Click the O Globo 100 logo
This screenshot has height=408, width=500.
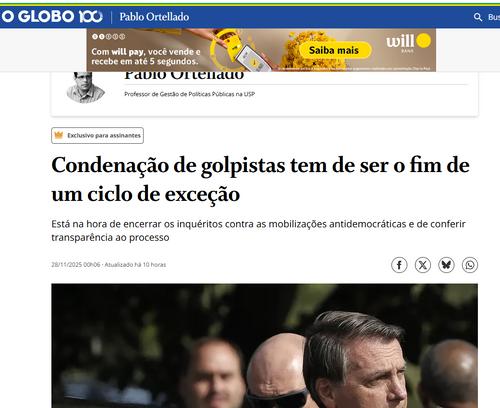(52, 16)
